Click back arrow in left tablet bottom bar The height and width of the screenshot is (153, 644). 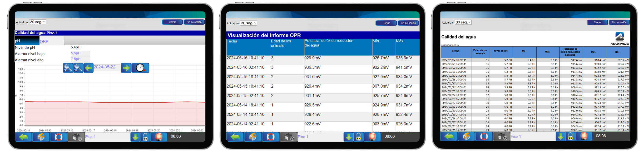click(x=24, y=137)
